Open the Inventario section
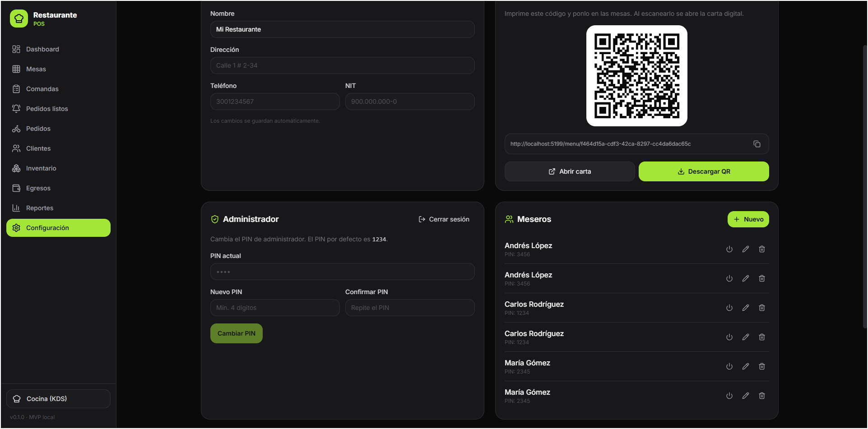868x429 pixels. pos(58,168)
